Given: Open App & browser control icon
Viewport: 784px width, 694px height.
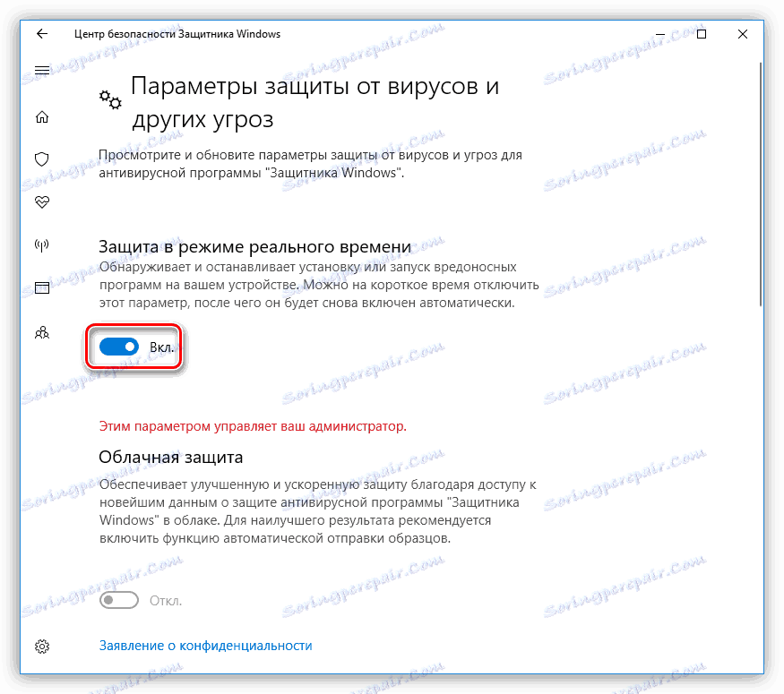Looking at the screenshot, I should pyautogui.click(x=41, y=287).
